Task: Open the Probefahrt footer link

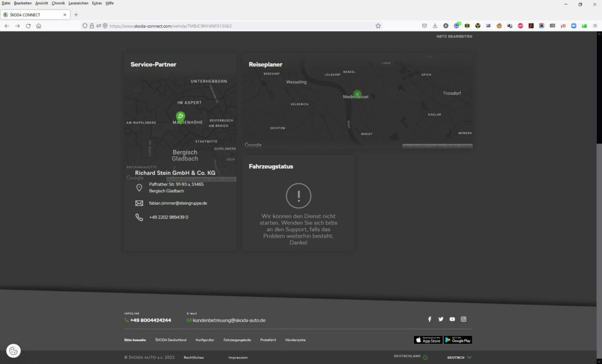Action: click(x=268, y=340)
